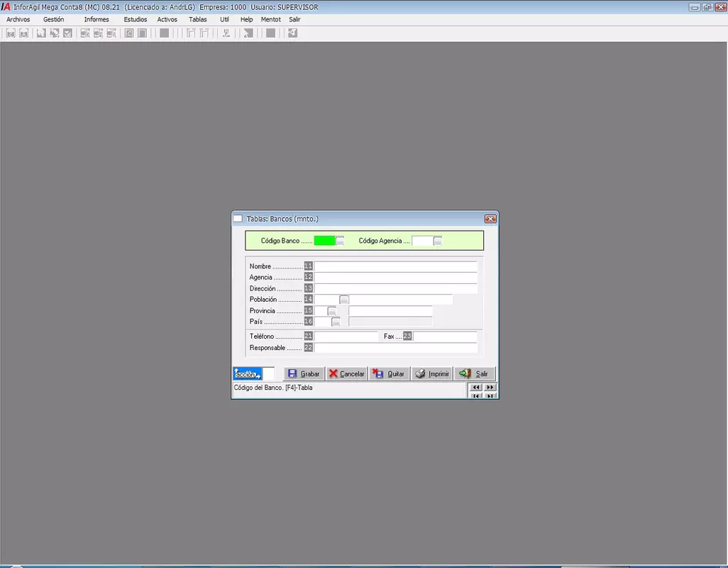Click the Población code field

tap(327, 300)
